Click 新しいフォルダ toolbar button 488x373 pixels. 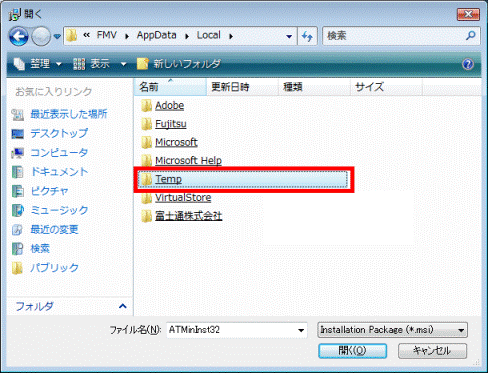[x=179, y=63]
